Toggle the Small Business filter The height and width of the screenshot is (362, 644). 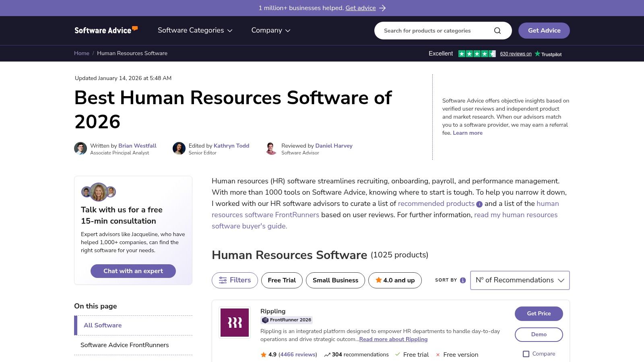pos(335,280)
